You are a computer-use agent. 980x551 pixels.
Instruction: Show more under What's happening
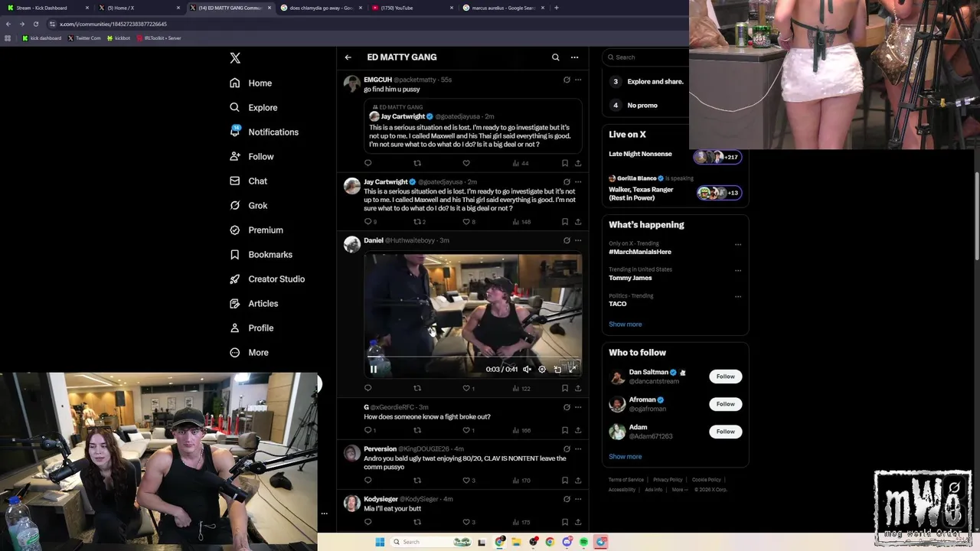(626, 324)
